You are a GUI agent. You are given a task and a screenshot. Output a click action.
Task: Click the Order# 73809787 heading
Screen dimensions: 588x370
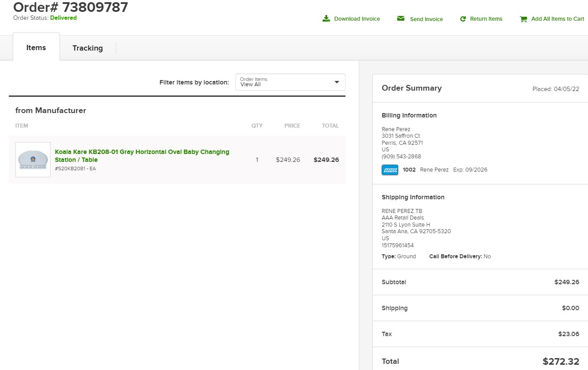tap(70, 7)
